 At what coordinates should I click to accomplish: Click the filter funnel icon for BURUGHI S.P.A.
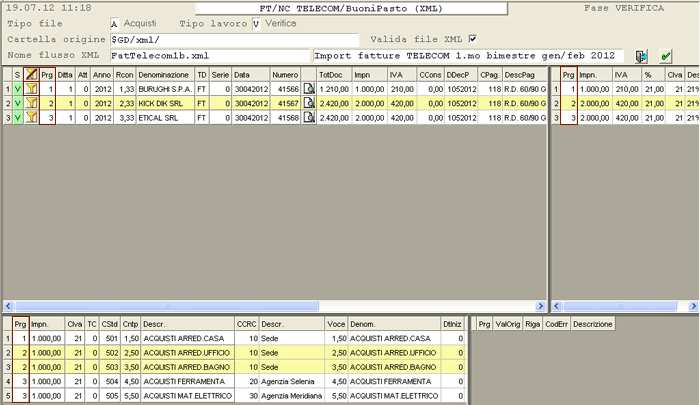[31, 89]
